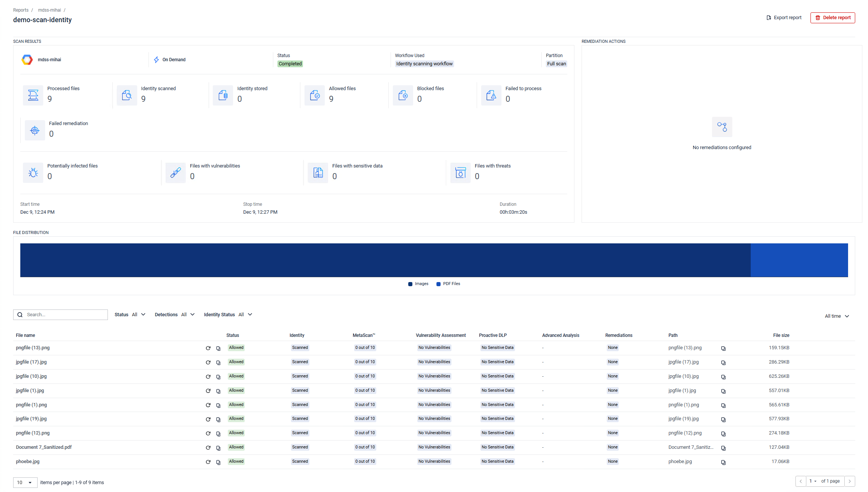
Task: Click copy icon next to jpgfile (17).jpg name
Action: [x=218, y=362]
